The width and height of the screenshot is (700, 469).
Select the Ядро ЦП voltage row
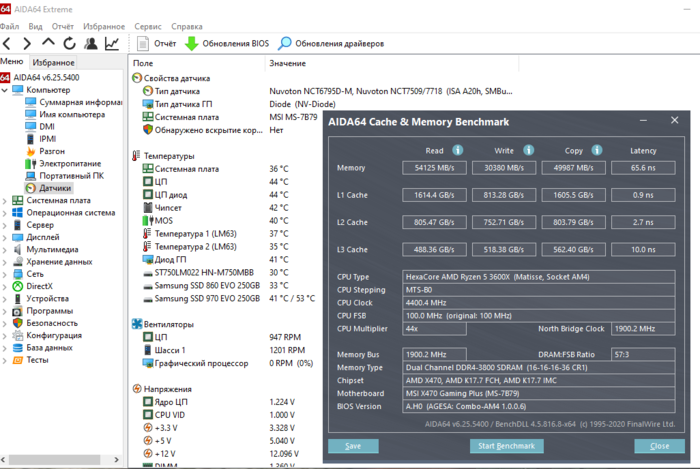219,402
